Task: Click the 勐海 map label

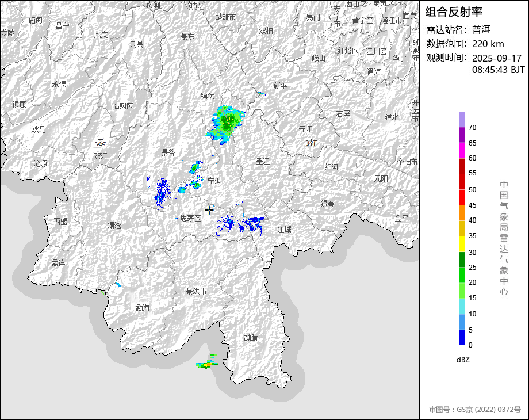Action: click(x=143, y=308)
